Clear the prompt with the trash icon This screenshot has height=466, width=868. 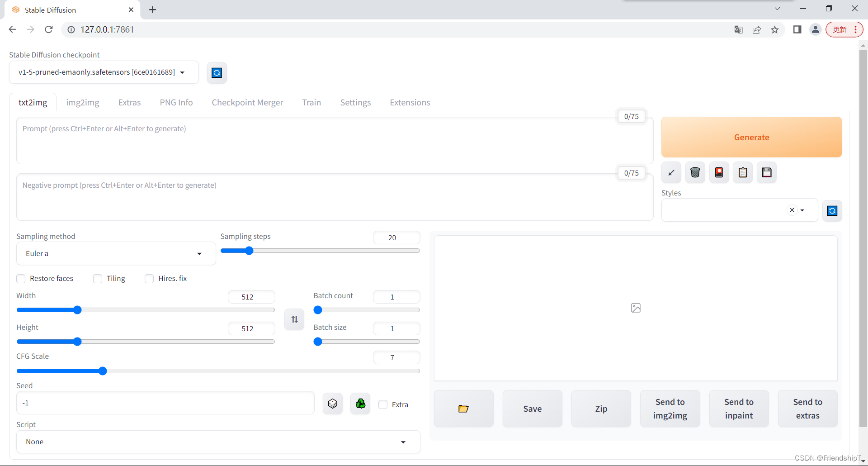pos(695,172)
